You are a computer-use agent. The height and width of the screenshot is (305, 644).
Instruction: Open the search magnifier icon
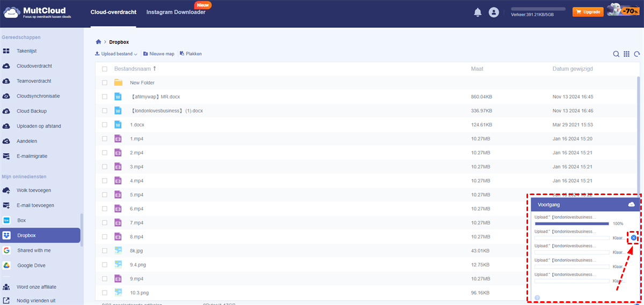coord(616,54)
